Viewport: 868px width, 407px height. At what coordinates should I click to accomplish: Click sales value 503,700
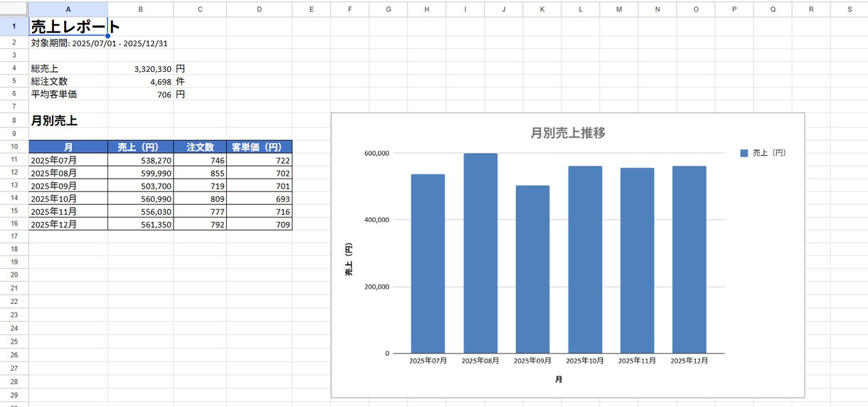click(141, 186)
